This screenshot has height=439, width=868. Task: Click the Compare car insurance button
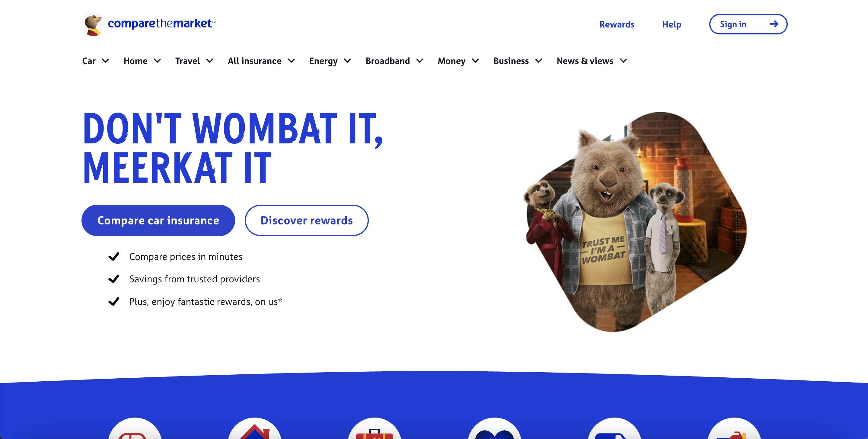[158, 220]
